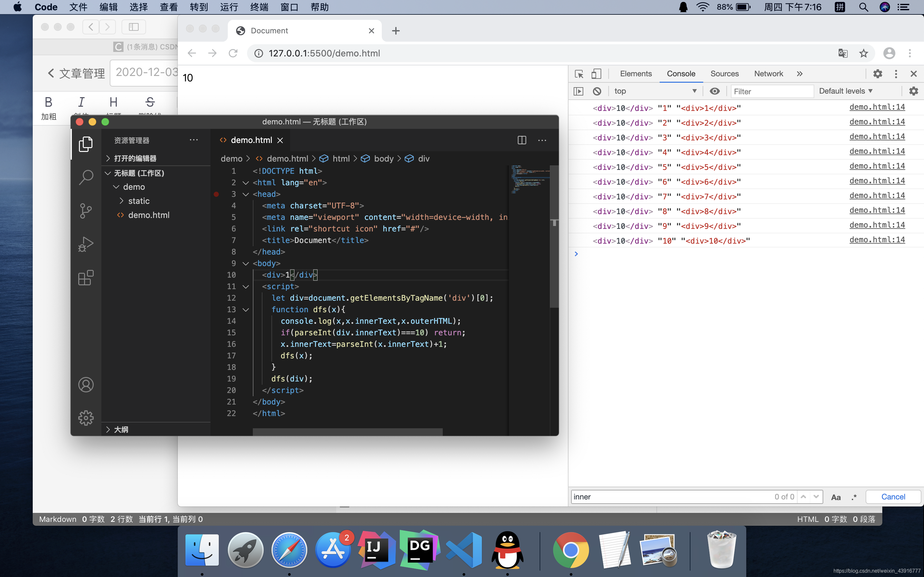Image resolution: width=924 pixels, height=577 pixels.
Task: Toggle regex option in console search
Action: pos(854,497)
